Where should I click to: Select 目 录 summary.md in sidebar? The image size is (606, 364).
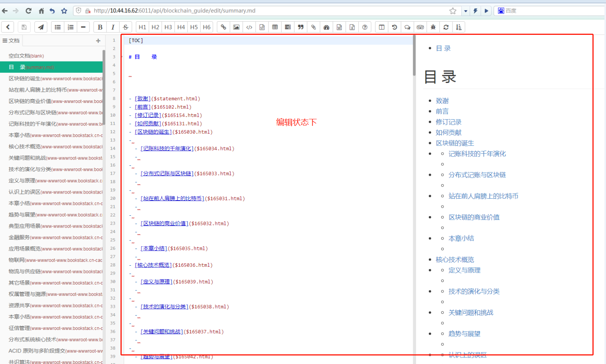(52, 67)
